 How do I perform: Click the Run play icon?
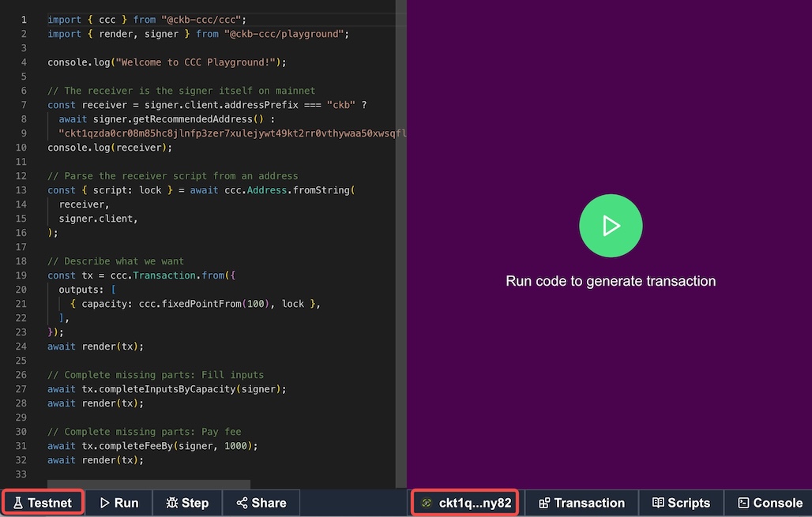pos(103,503)
